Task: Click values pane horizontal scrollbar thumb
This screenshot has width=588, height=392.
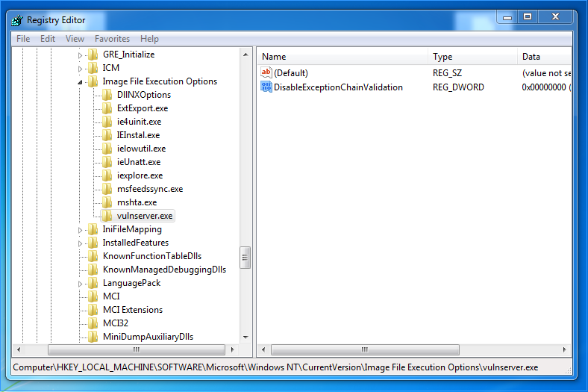Action: coord(365,349)
